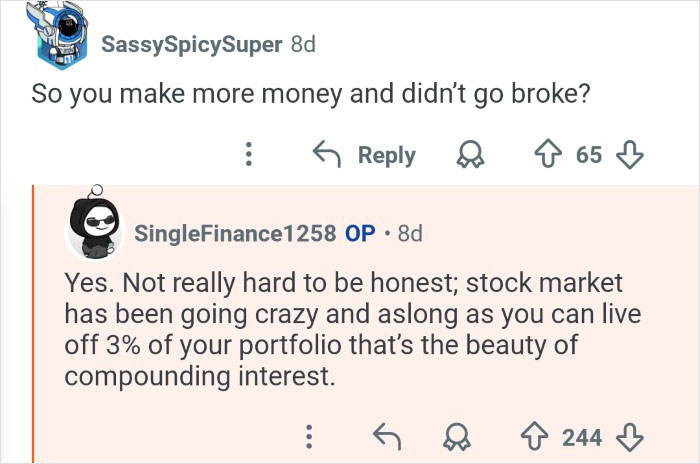Image resolution: width=700 pixels, height=464 pixels.
Task: Collapse thread using the orange vertical line
Action: click(34, 320)
